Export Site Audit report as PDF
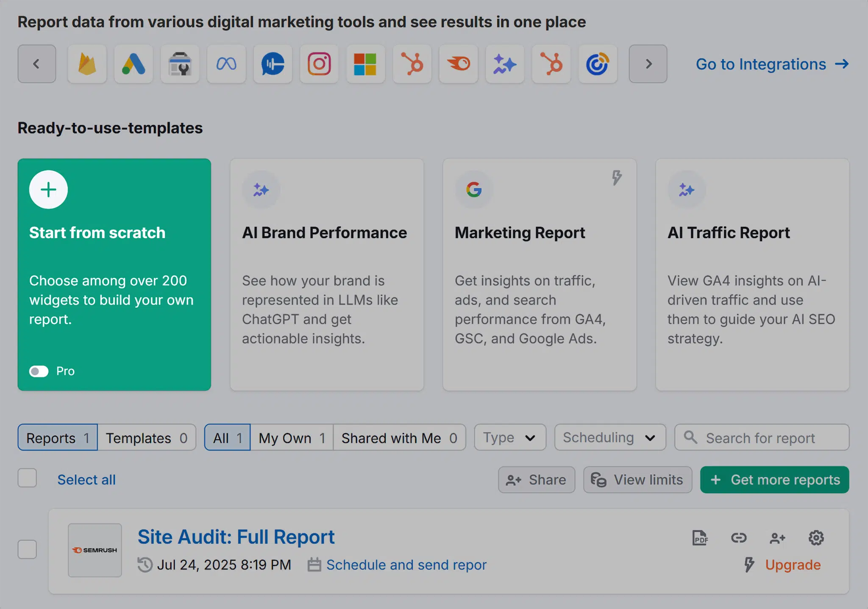The image size is (868, 609). pyautogui.click(x=700, y=538)
